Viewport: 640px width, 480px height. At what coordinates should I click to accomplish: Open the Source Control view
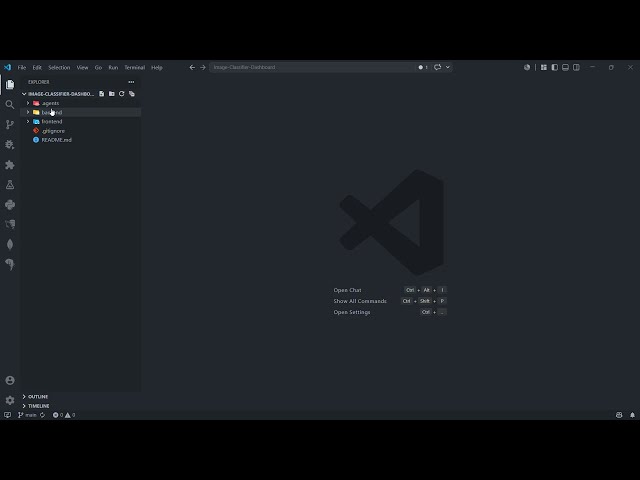(10, 124)
